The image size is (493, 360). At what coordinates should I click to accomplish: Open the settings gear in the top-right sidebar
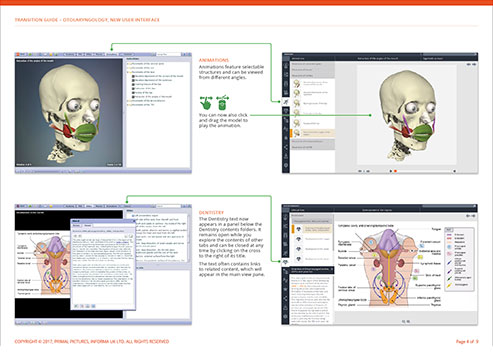coord(286,165)
